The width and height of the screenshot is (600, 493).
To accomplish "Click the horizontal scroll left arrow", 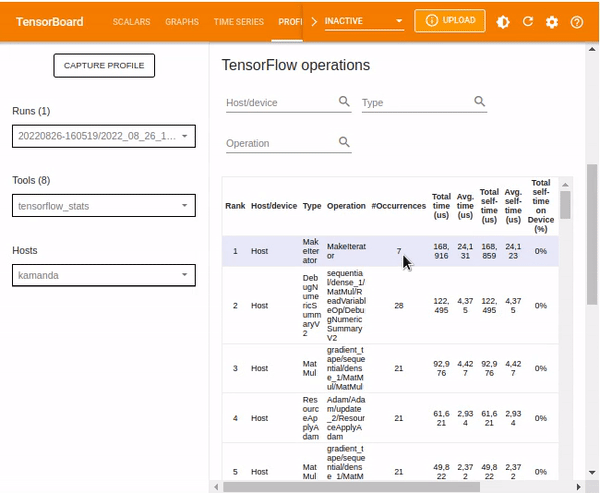I will point(216,487).
